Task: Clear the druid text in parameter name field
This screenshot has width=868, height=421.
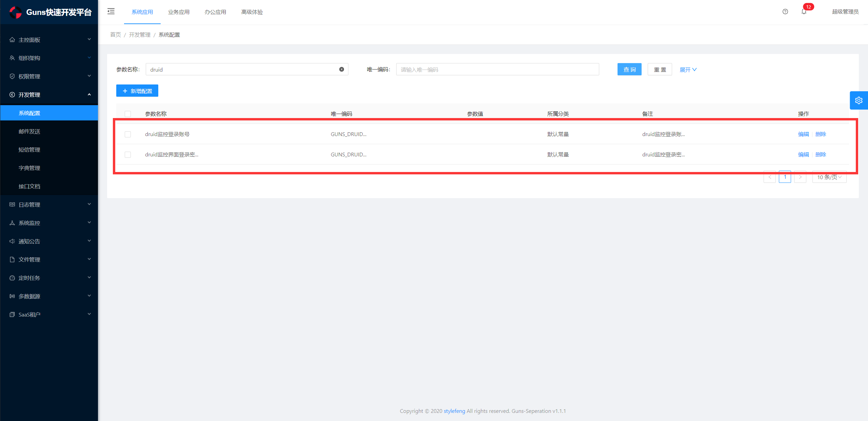Action: (342, 69)
